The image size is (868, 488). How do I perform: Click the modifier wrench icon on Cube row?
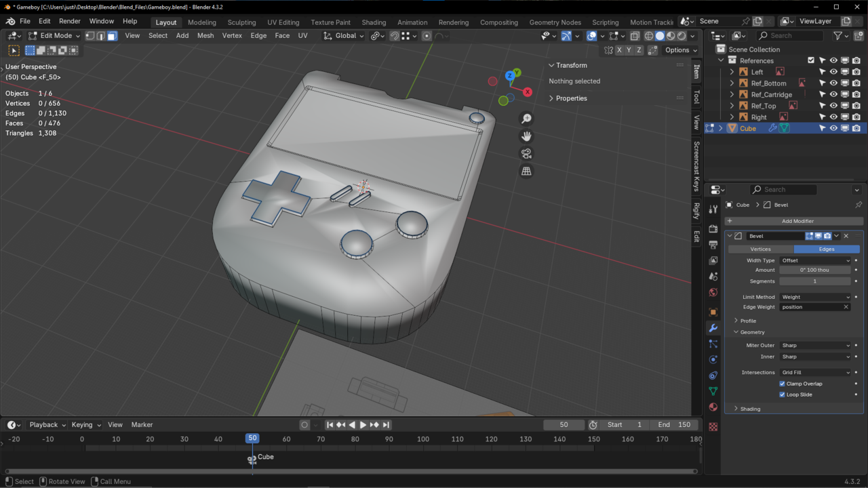coord(772,128)
